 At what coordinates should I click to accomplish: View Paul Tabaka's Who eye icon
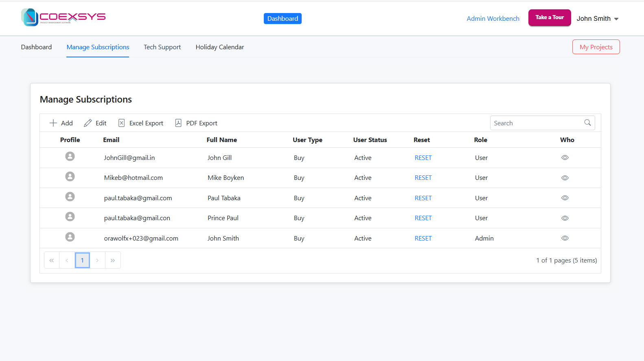click(565, 198)
